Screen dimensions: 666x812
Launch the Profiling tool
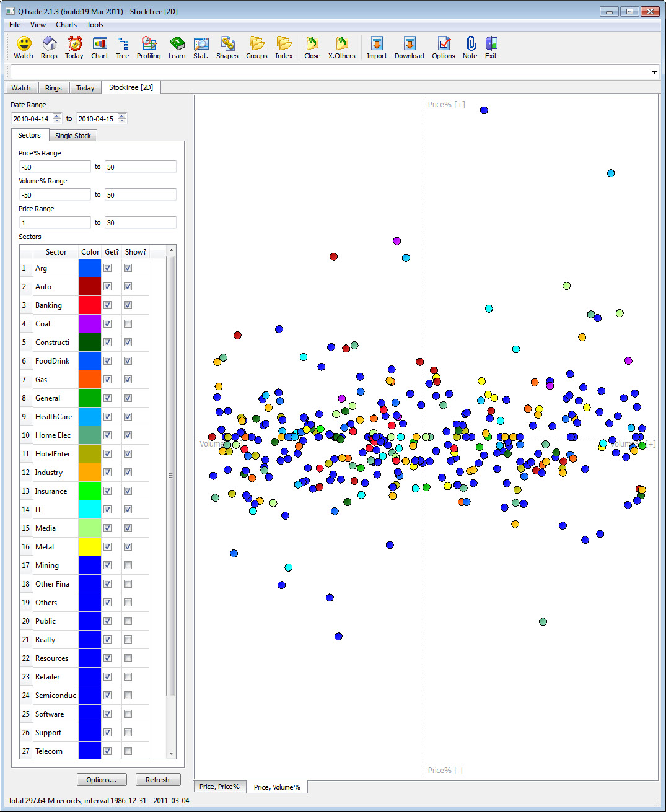pyautogui.click(x=149, y=47)
